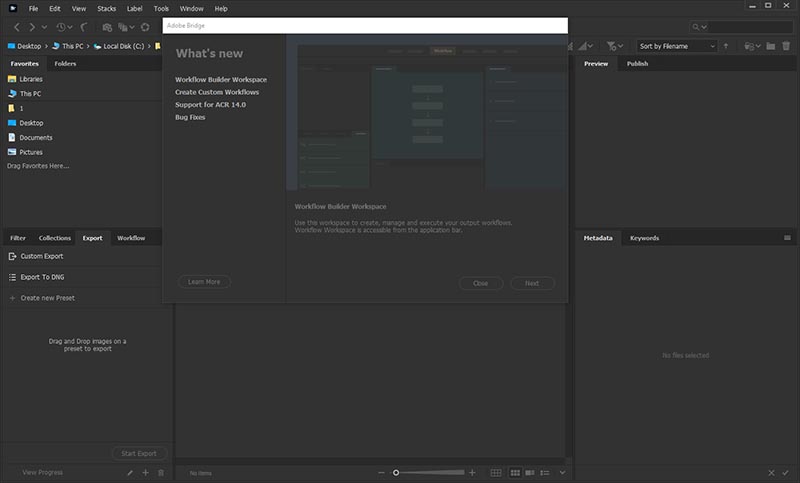The height and width of the screenshot is (483, 800).
Task: Open the recent files clock menu
Action: (64, 27)
